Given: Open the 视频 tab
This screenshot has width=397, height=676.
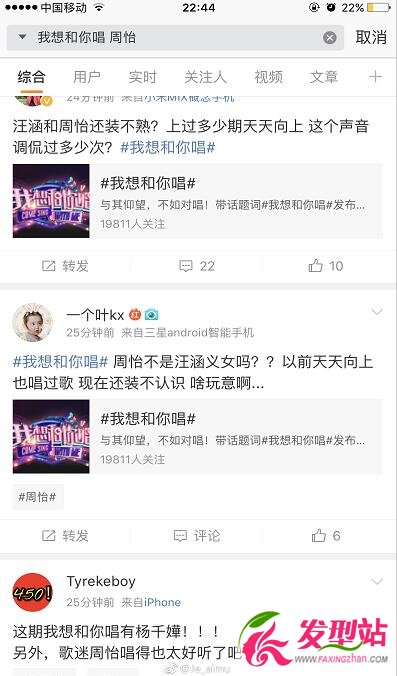Looking at the screenshot, I should (x=268, y=77).
